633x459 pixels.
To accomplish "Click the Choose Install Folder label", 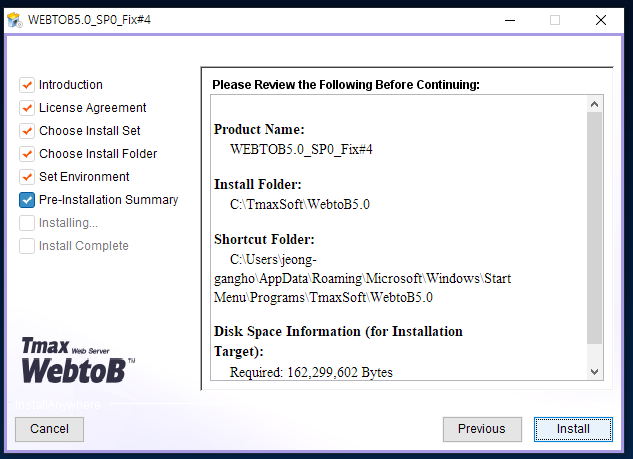I will tap(98, 154).
